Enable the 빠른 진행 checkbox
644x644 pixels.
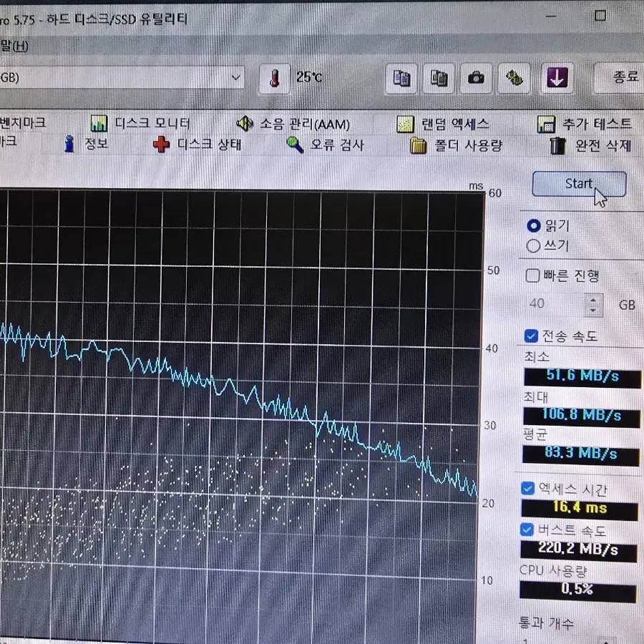[532, 275]
